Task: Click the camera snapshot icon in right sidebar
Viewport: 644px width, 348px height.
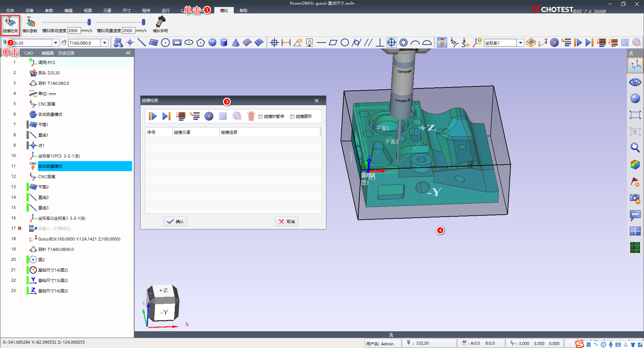Action: point(635,198)
